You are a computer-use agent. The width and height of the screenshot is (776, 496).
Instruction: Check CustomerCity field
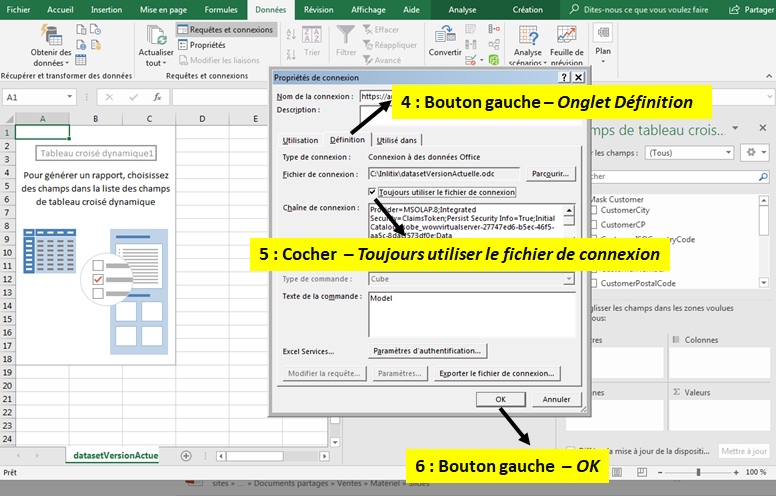pos(594,210)
